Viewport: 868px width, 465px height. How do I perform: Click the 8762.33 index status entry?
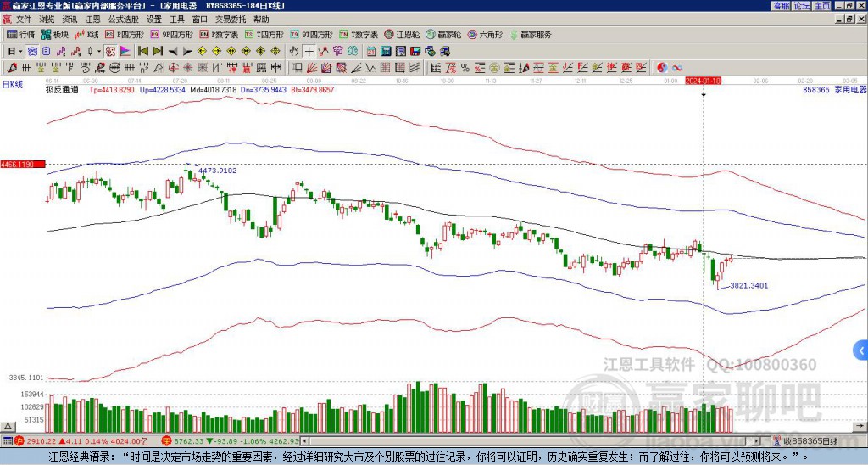coord(230,441)
